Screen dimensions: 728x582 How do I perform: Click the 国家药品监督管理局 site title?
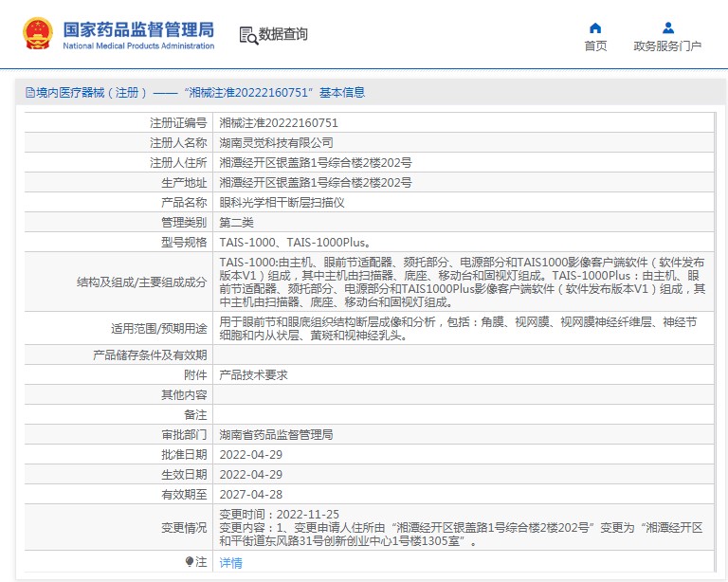pyautogui.click(x=138, y=28)
